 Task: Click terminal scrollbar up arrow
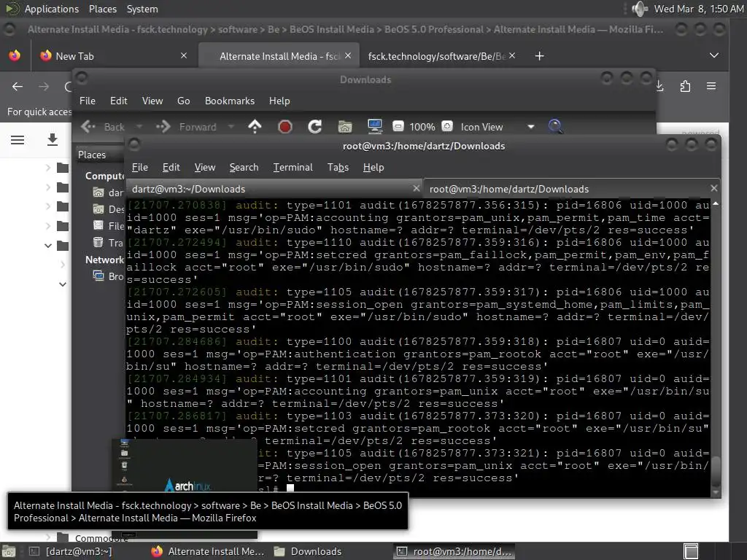716,203
